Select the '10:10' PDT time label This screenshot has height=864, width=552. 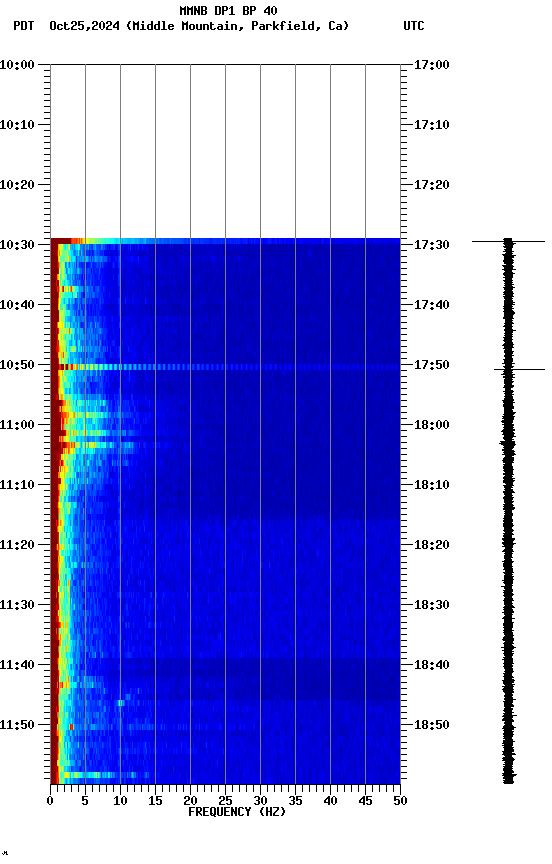17,125
